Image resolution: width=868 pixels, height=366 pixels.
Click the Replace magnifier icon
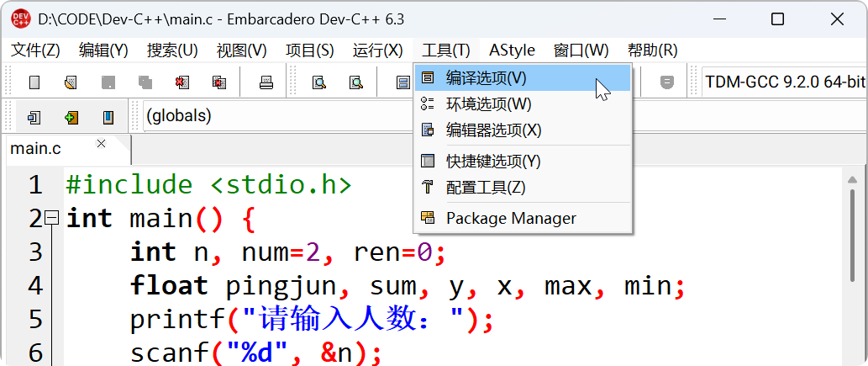(356, 82)
